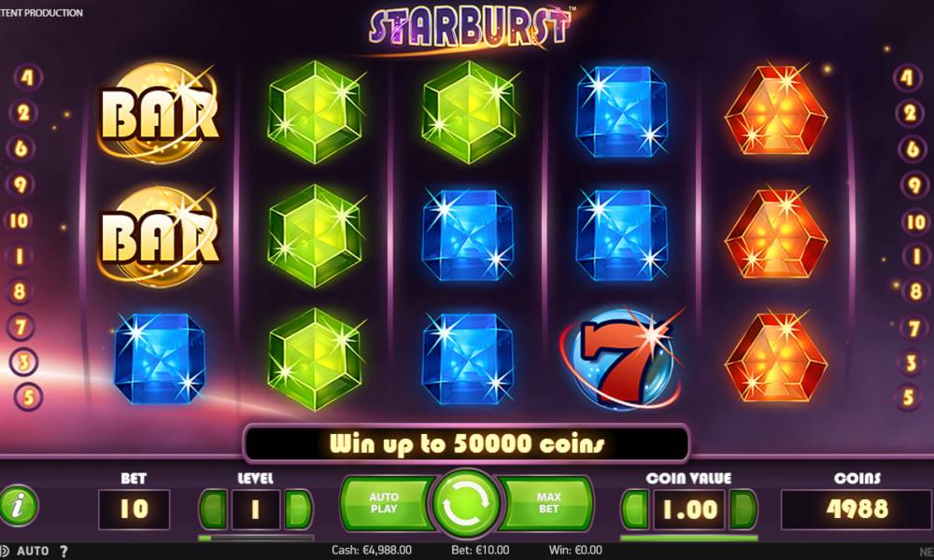Select payline 5 indicator on right side
This screenshot has height=560, width=934.
pyautogui.click(x=908, y=397)
